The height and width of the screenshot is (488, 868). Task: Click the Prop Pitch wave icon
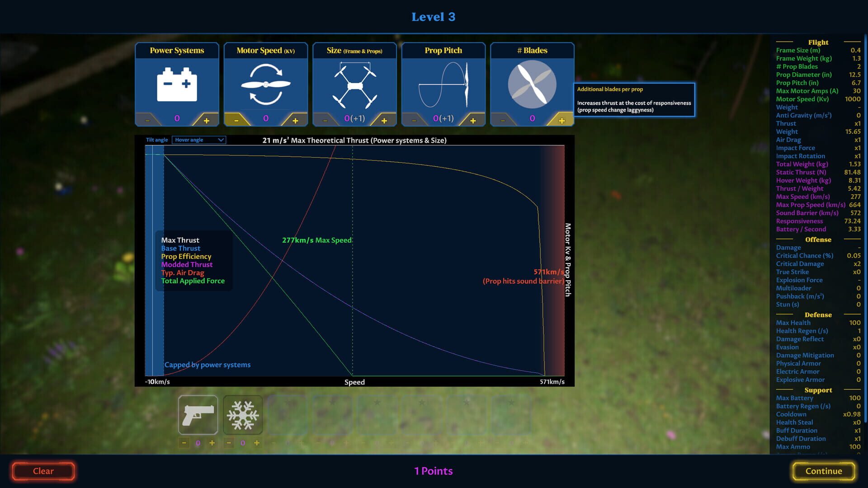click(x=443, y=84)
